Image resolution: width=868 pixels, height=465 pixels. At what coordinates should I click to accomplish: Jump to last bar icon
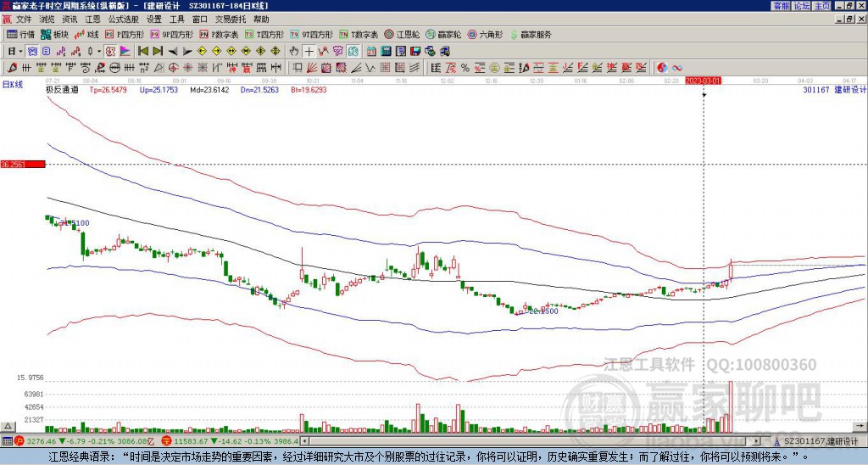(157, 51)
